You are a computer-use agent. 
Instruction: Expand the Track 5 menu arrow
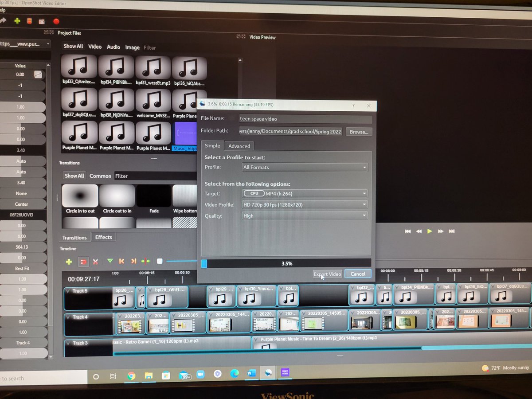click(69, 291)
